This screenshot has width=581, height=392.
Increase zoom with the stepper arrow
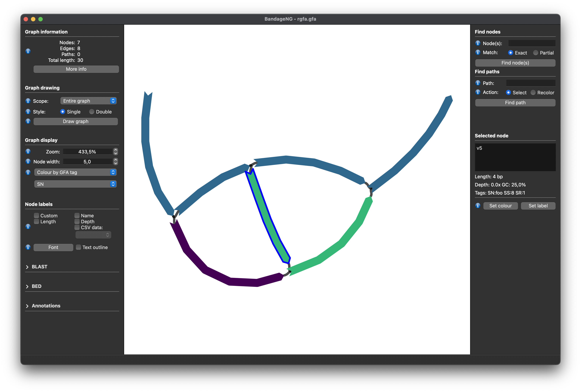pyautogui.click(x=115, y=150)
